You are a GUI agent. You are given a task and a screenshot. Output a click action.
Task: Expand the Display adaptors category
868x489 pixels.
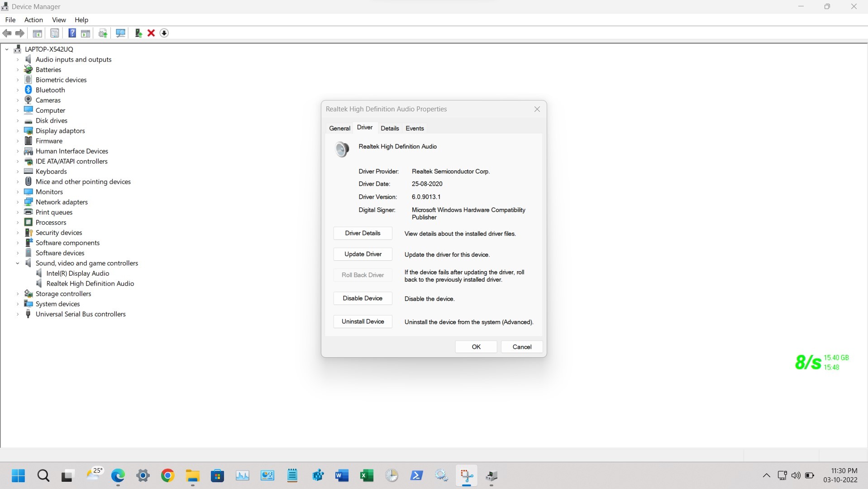point(18,131)
